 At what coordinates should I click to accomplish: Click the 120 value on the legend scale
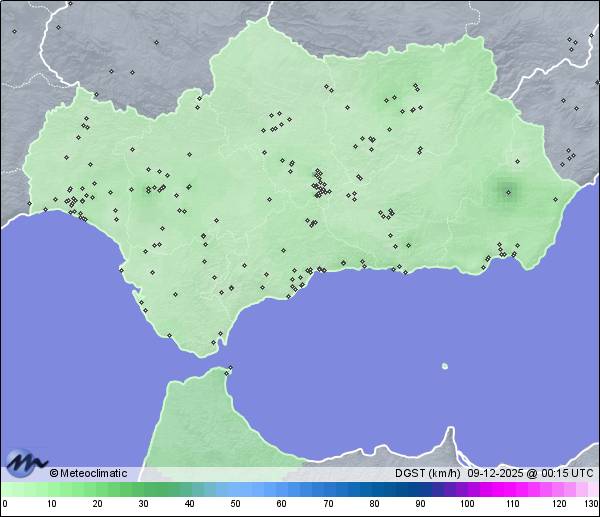coord(558,504)
